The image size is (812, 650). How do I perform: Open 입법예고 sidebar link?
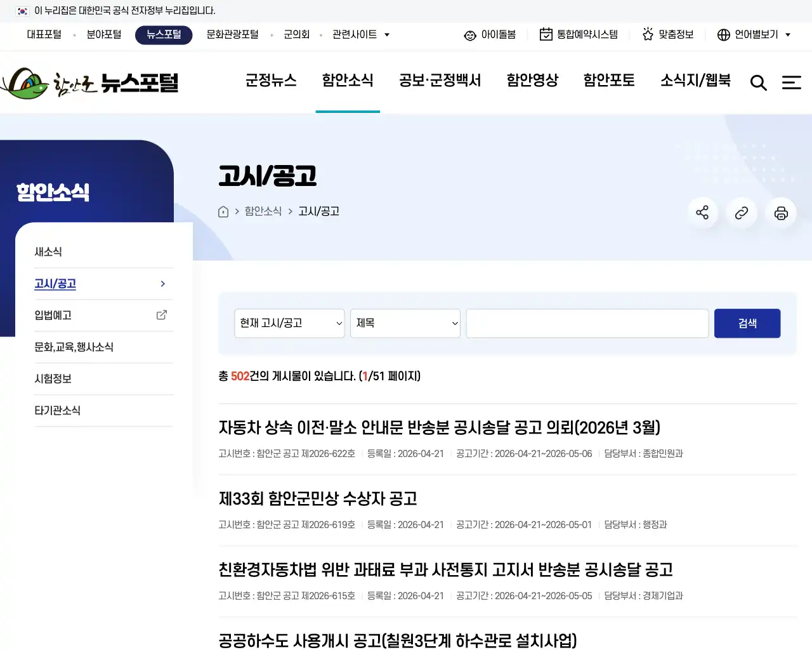pyautogui.click(x=53, y=315)
